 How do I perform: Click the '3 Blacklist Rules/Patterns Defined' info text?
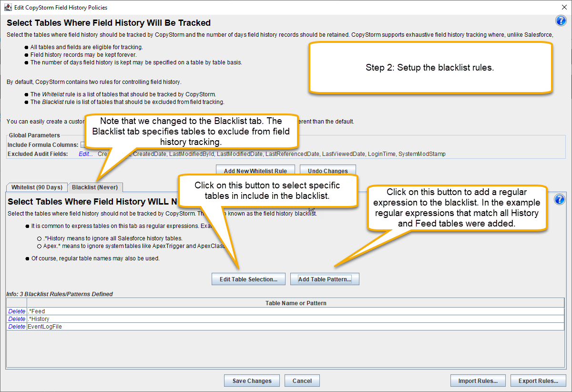click(60, 294)
